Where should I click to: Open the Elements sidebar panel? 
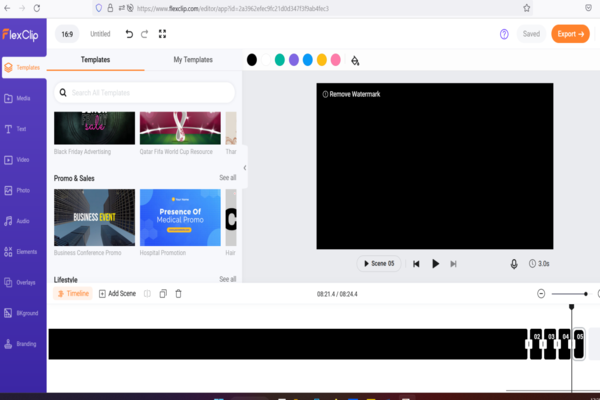pyautogui.click(x=21, y=251)
